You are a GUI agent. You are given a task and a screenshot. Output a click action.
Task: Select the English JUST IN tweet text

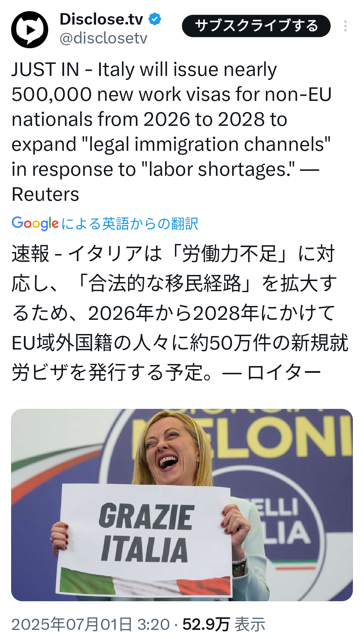tap(172, 132)
